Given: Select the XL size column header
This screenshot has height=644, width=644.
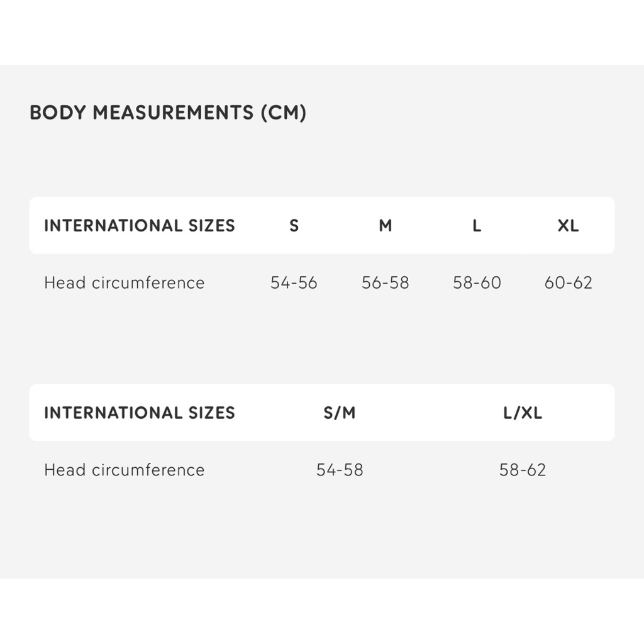Looking at the screenshot, I should (568, 226).
